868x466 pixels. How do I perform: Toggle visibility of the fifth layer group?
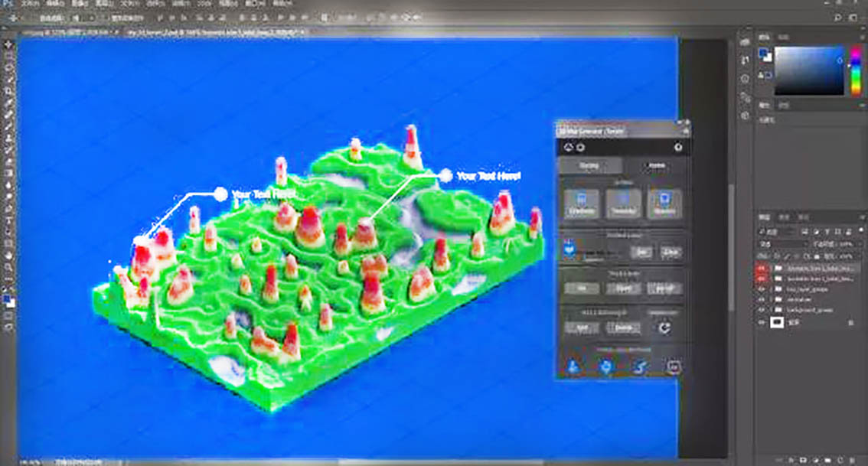pos(762,311)
